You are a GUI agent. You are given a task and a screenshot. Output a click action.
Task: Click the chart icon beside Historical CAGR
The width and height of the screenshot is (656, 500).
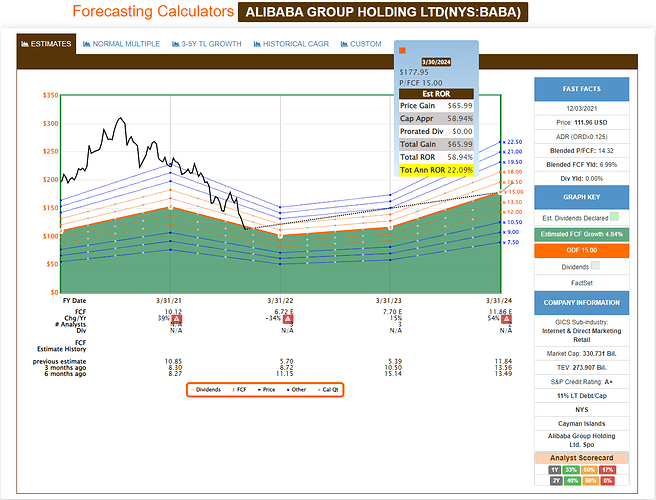click(x=257, y=44)
